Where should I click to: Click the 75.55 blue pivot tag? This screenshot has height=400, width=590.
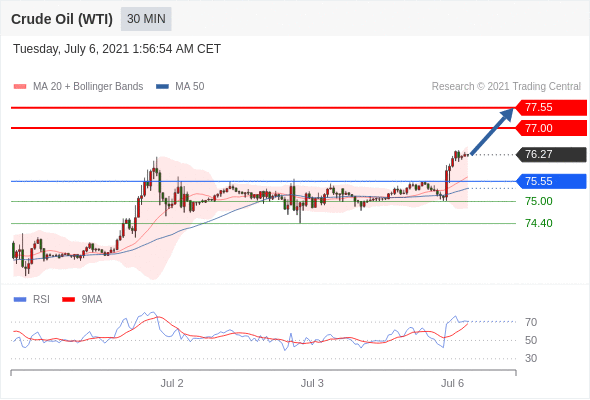[x=550, y=181]
